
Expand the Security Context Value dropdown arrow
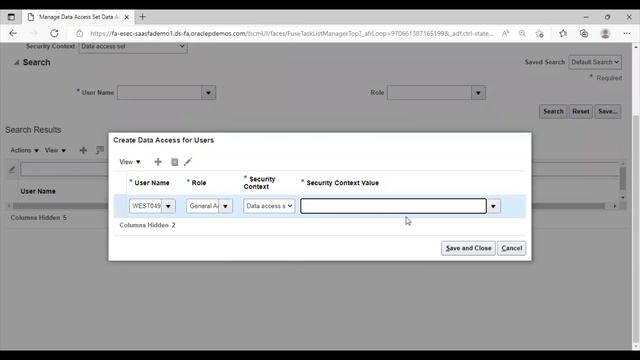coord(493,206)
